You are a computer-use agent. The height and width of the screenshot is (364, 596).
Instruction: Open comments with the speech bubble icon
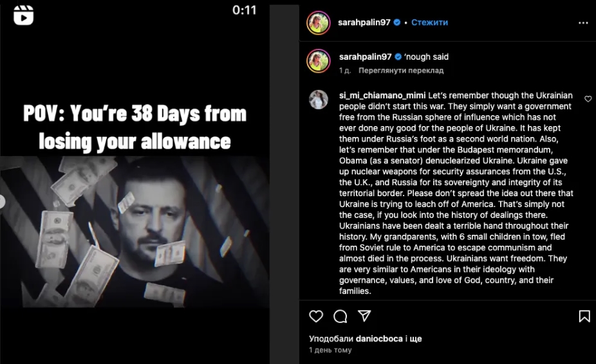coord(340,316)
